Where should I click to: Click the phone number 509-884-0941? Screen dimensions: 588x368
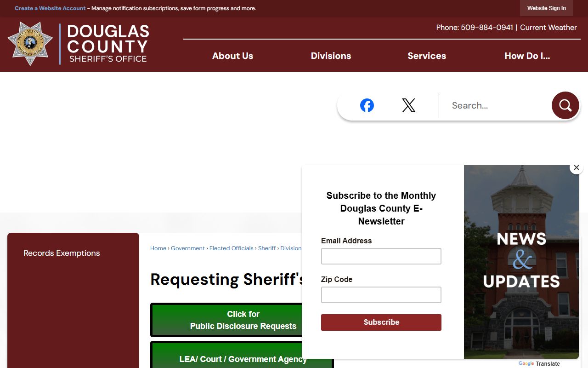point(487,28)
